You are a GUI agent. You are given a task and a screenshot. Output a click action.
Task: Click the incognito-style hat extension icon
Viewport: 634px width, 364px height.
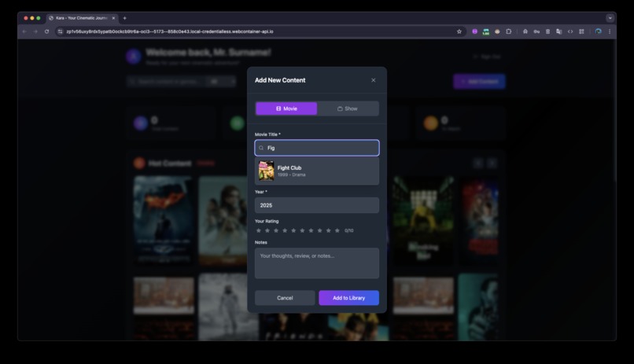click(x=525, y=31)
